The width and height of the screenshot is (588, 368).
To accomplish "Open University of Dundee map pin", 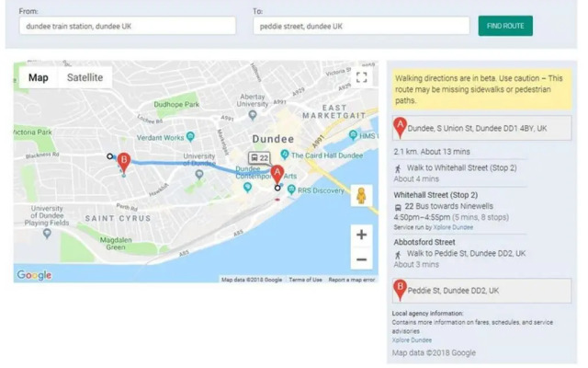I will 199,174.
